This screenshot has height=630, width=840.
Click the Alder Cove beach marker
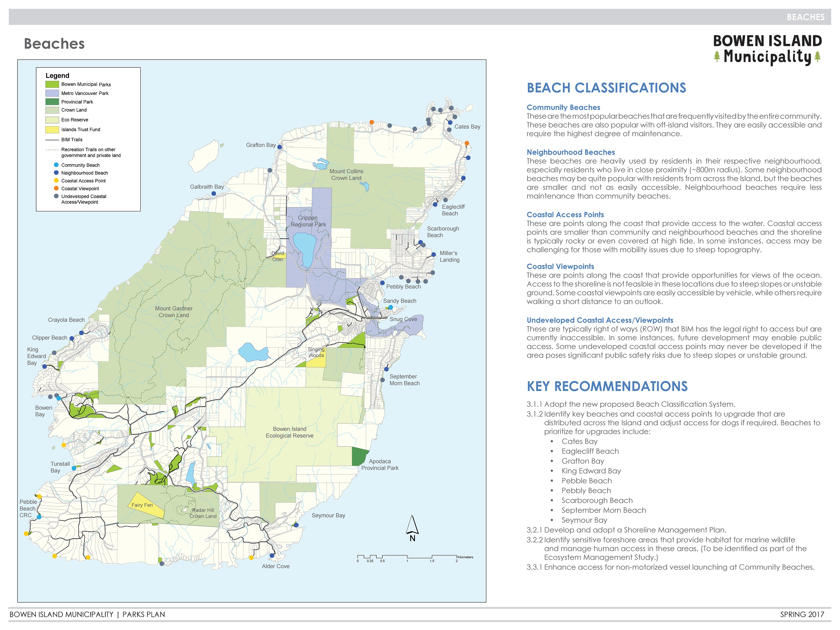pos(272,555)
